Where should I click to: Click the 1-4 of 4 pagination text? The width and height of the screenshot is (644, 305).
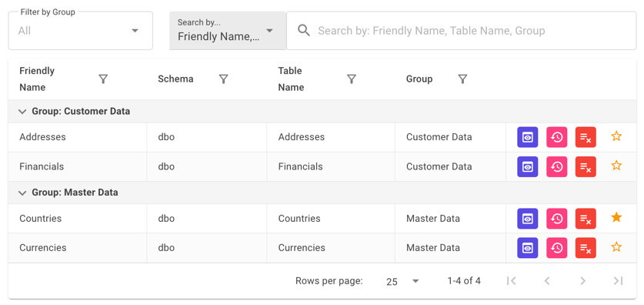pos(464,281)
